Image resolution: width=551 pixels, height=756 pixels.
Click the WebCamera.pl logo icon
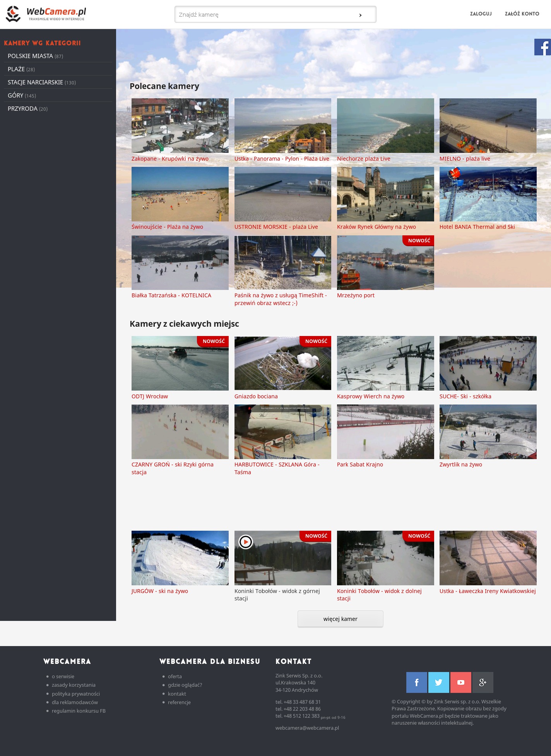point(13,14)
